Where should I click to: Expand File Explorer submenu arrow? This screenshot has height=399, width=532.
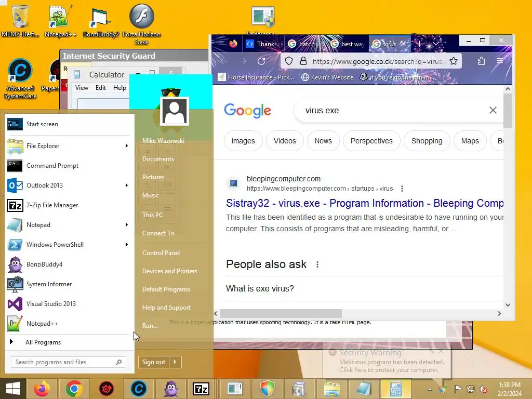tap(126, 146)
